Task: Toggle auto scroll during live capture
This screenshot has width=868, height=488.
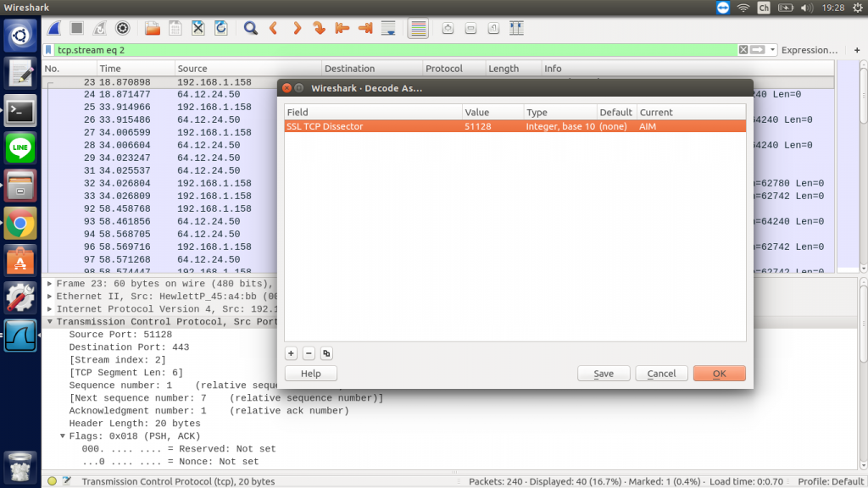Action: coord(388,28)
